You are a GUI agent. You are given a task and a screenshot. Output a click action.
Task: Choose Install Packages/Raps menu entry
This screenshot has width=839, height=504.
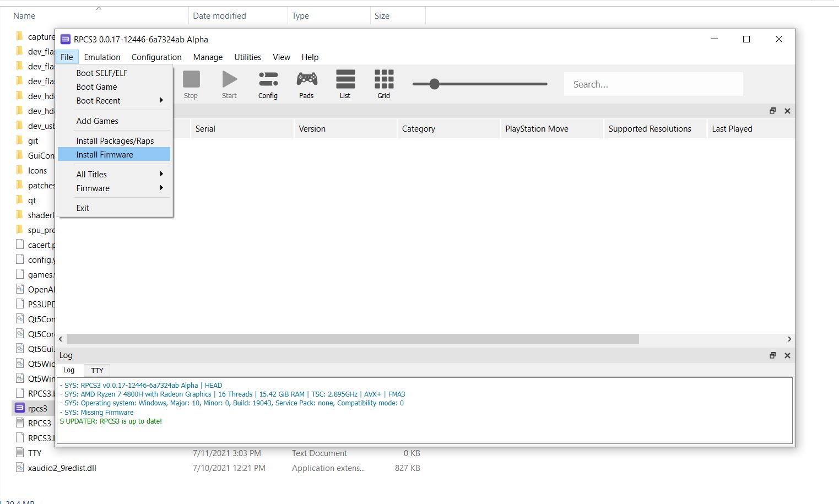pos(115,141)
